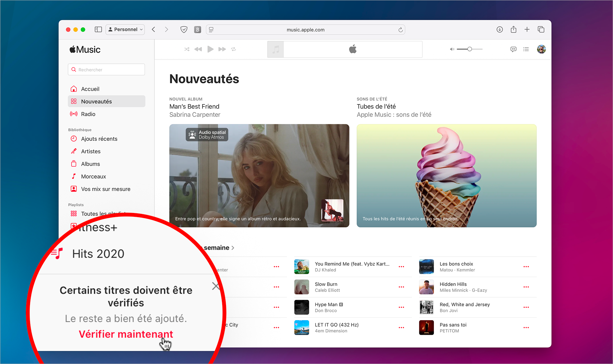The image size is (613, 364).
Task: Open Vos mix sur mesure
Action: [106, 189]
